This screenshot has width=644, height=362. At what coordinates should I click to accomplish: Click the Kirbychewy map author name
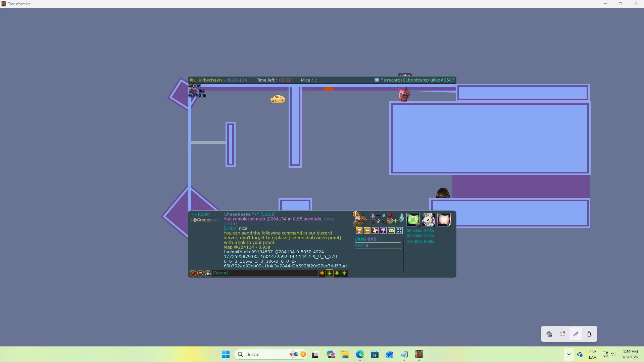[210, 80]
